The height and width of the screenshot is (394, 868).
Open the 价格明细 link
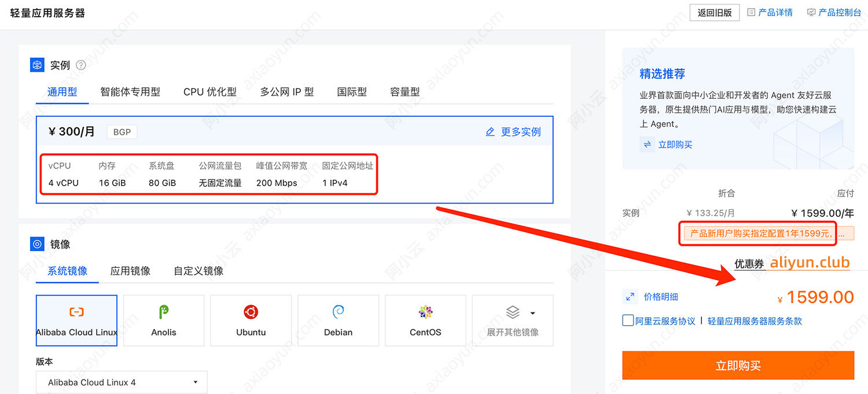tap(661, 297)
